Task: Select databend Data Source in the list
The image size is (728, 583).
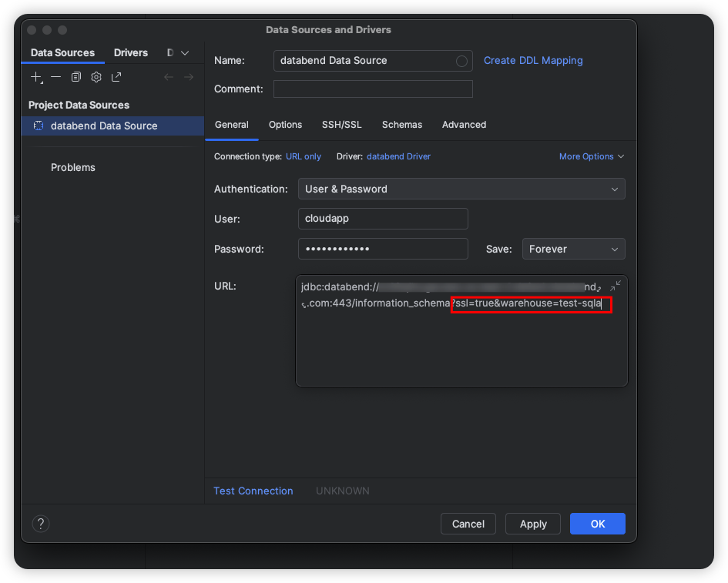Action: pos(112,126)
